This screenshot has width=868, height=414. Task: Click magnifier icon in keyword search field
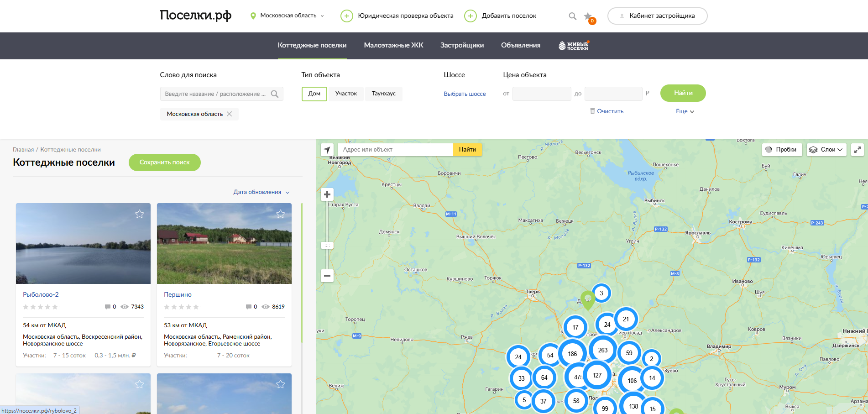[x=275, y=94]
